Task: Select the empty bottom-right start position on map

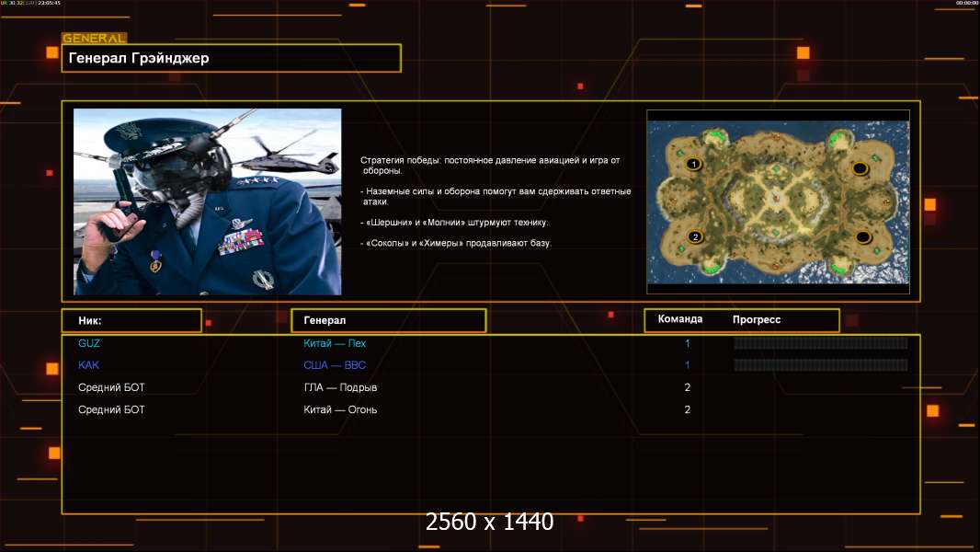Action: pos(862,237)
